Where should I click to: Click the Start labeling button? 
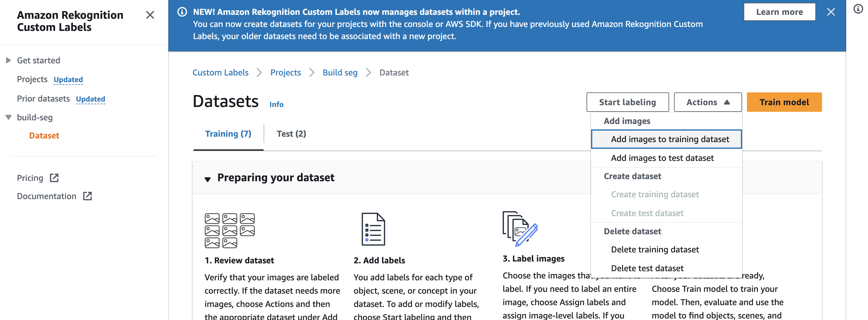click(627, 102)
